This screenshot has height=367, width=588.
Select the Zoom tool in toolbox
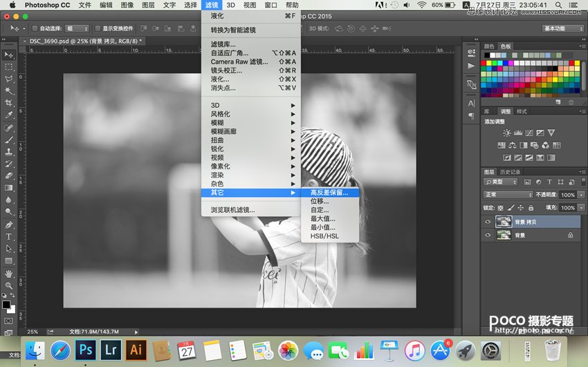point(8,285)
